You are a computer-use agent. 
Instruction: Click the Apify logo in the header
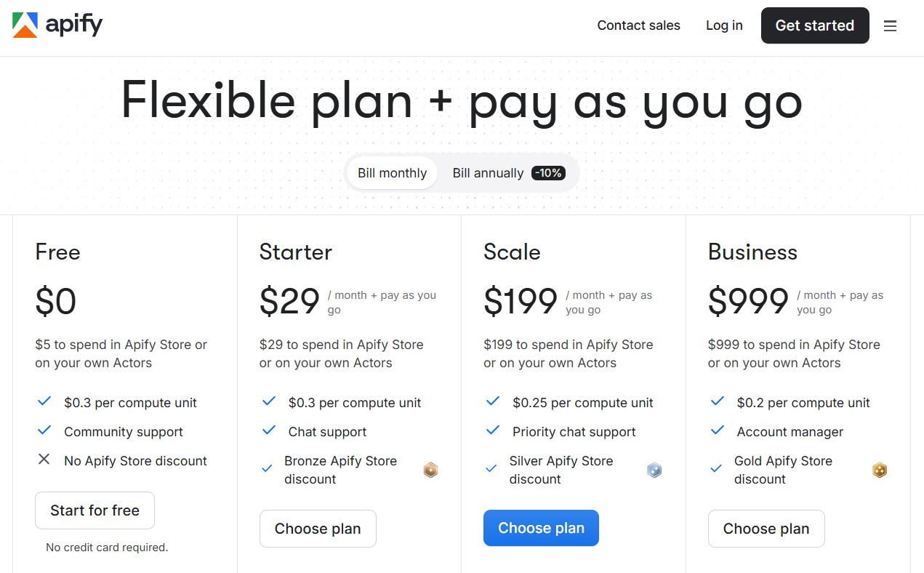pyautogui.click(x=57, y=24)
